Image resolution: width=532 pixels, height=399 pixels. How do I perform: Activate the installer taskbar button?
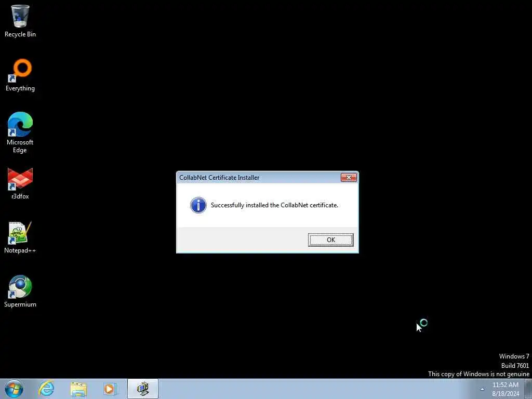click(143, 389)
